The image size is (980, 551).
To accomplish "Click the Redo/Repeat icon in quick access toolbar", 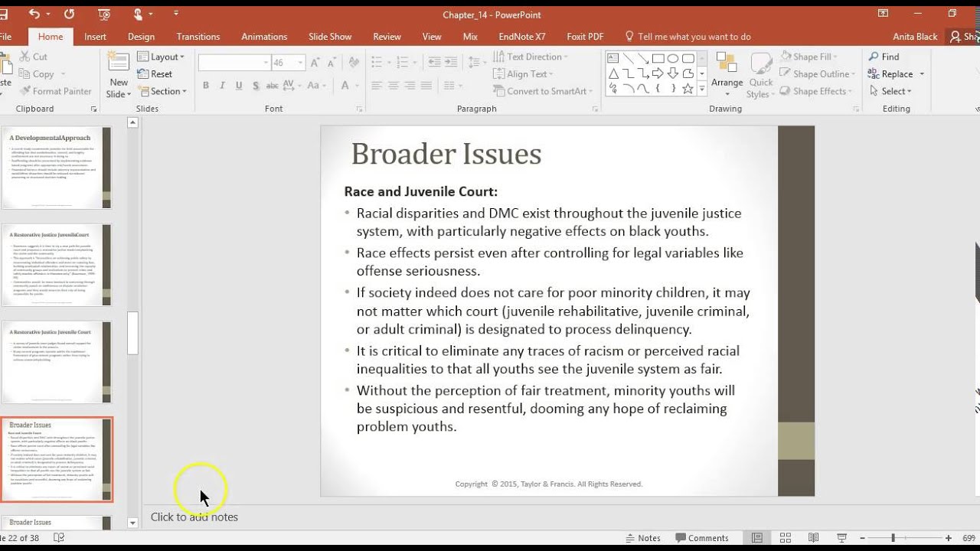I will pyautogui.click(x=70, y=14).
